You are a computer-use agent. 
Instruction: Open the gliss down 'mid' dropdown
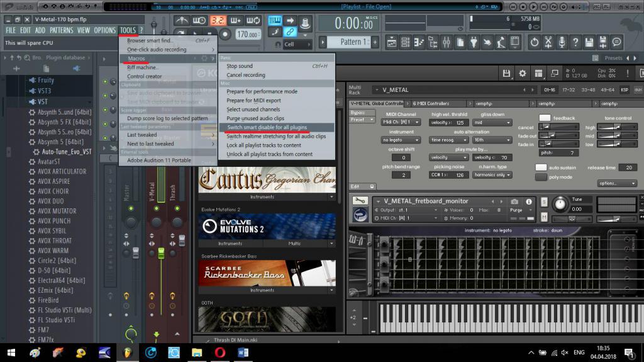pos(492,123)
